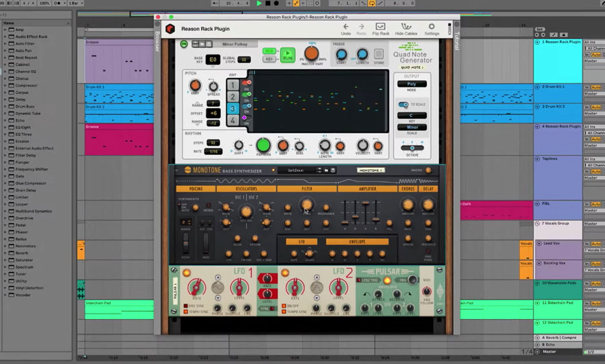605x364 pixels.
Task: Click the Velocity knob in Rhythm section
Action: [x=362, y=145]
